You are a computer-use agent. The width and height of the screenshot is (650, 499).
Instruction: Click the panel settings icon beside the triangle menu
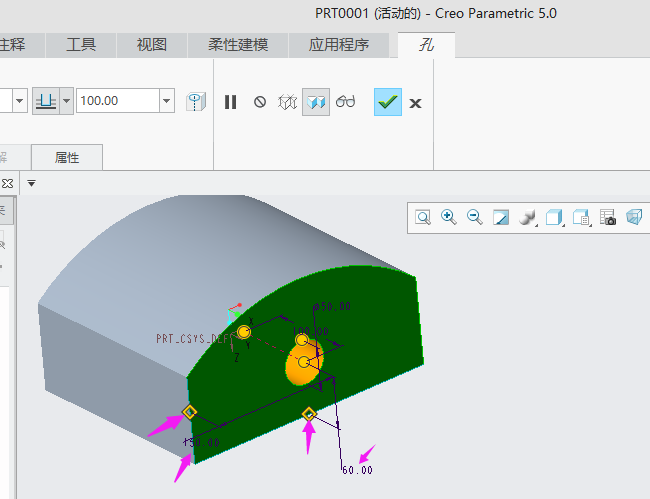tap(7, 183)
